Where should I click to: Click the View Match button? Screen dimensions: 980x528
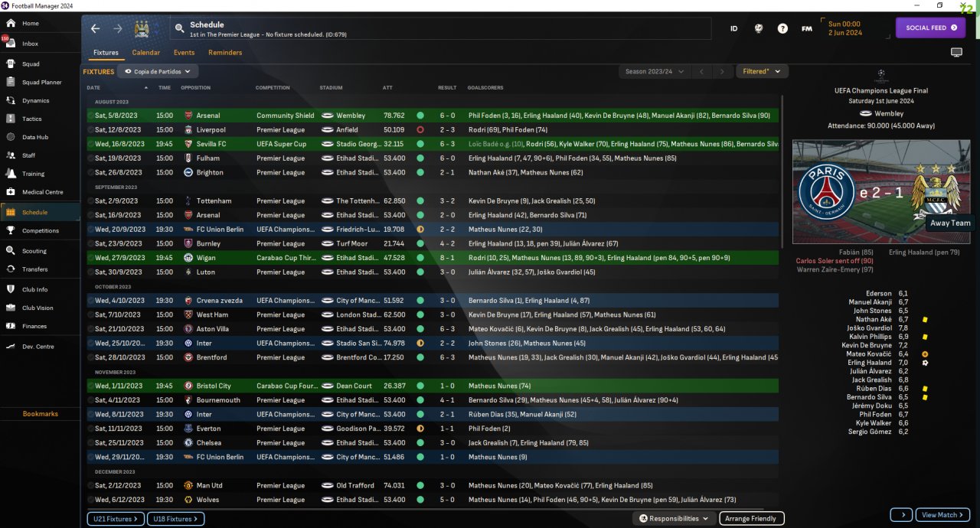click(x=942, y=515)
